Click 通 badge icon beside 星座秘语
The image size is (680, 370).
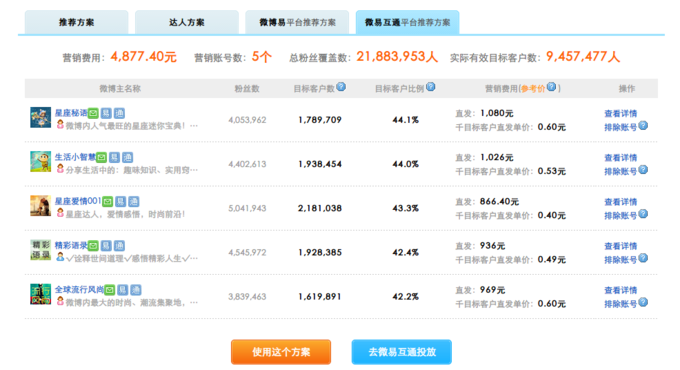pos(119,114)
